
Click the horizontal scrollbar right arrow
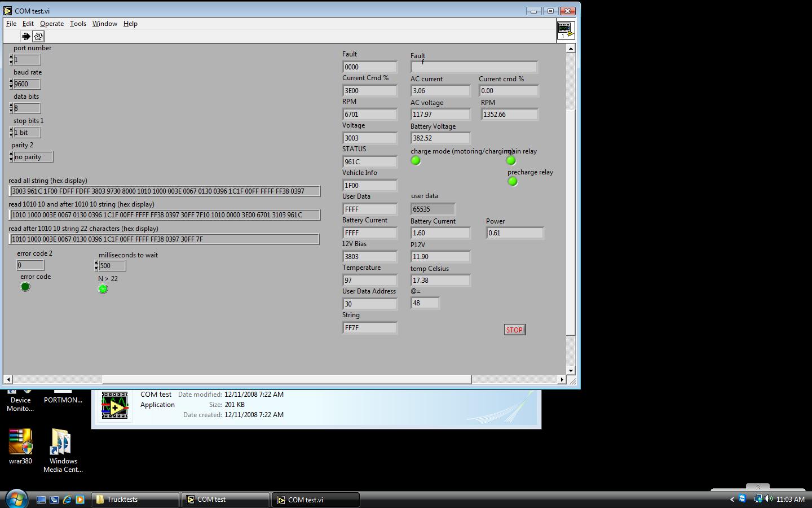coord(562,380)
